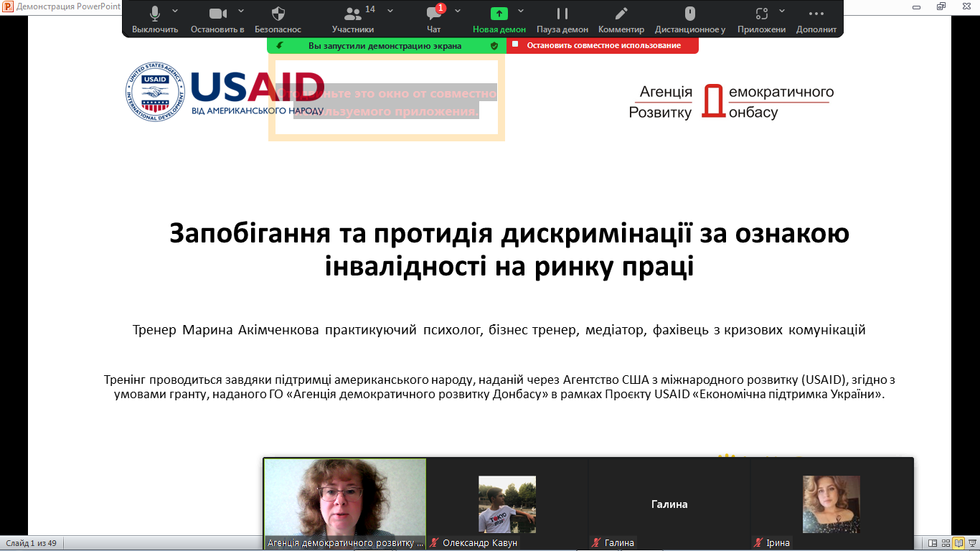Image resolution: width=980 pixels, height=551 pixels.
Task: Click green Вы запустили демонстрацию экрана banner
Action: (385, 45)
